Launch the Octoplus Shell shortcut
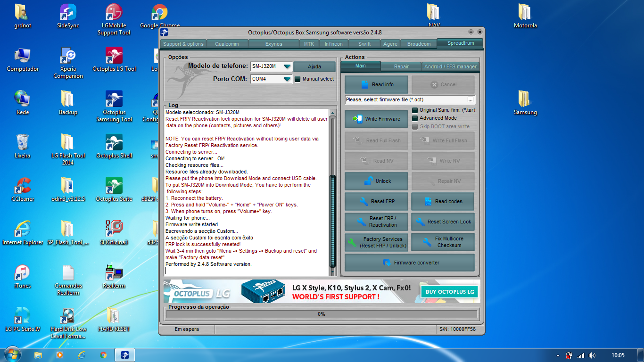This screenshot has width=644, height=362. 114,147
